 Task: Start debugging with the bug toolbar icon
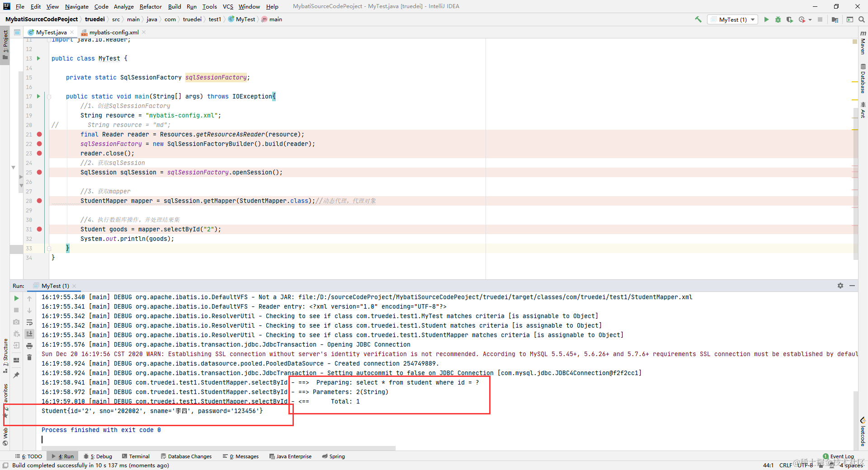tap(778, 19)
